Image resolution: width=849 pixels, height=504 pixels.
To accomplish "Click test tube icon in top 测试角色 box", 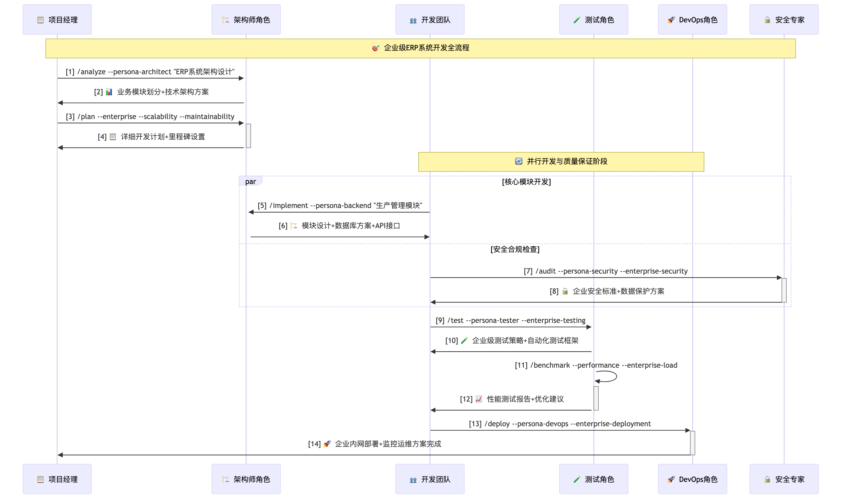I will click(x=577, y=20).
